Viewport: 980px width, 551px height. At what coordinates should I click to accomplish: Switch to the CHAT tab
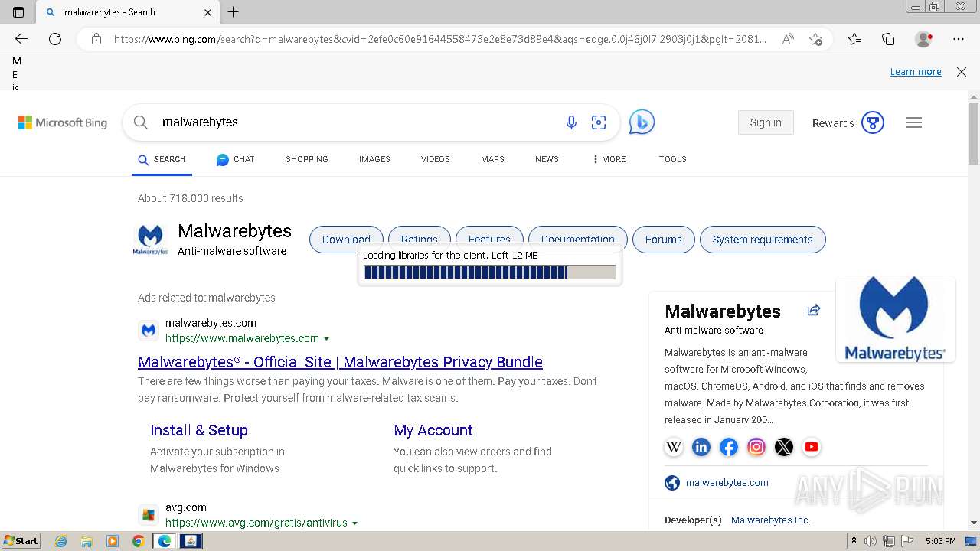(235, 159)
